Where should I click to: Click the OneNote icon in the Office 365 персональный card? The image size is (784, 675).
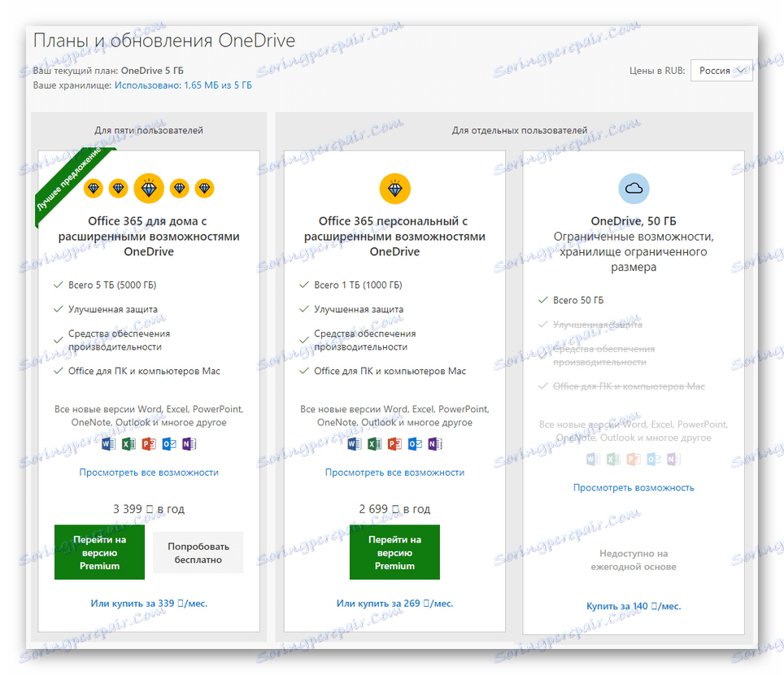click(x=435, y=443)
